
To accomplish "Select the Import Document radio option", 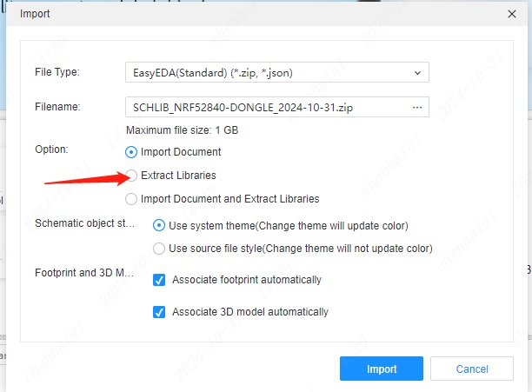I will click(x=132, y=152).
